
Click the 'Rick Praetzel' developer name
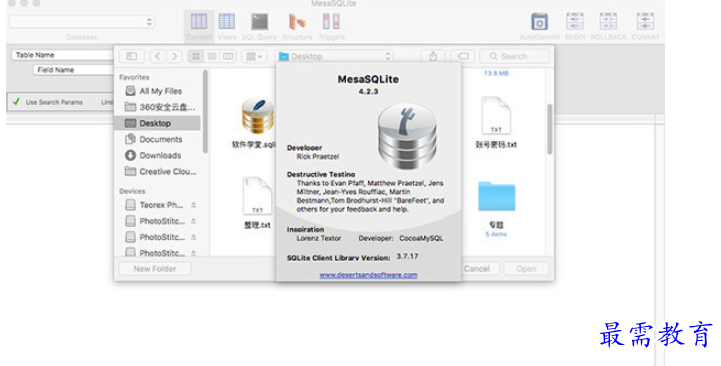pyautogui.click(x=318, y=157)
